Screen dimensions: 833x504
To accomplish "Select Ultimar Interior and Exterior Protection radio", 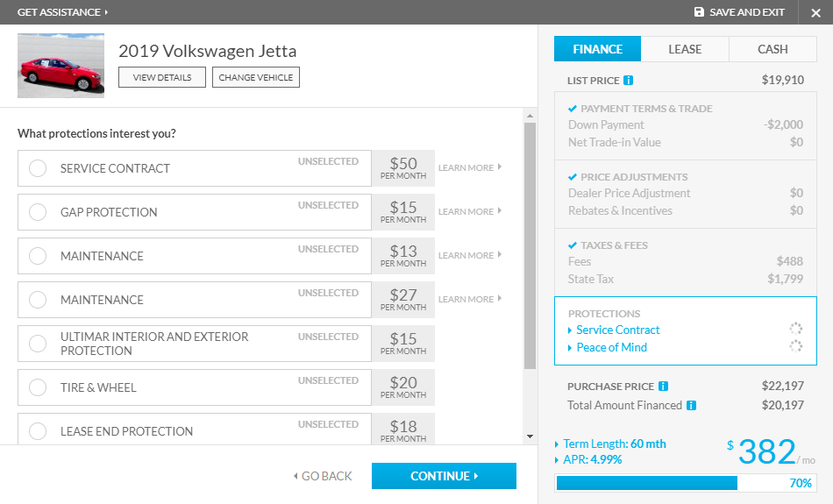I will pyautogui.click(x=38, y=344).
